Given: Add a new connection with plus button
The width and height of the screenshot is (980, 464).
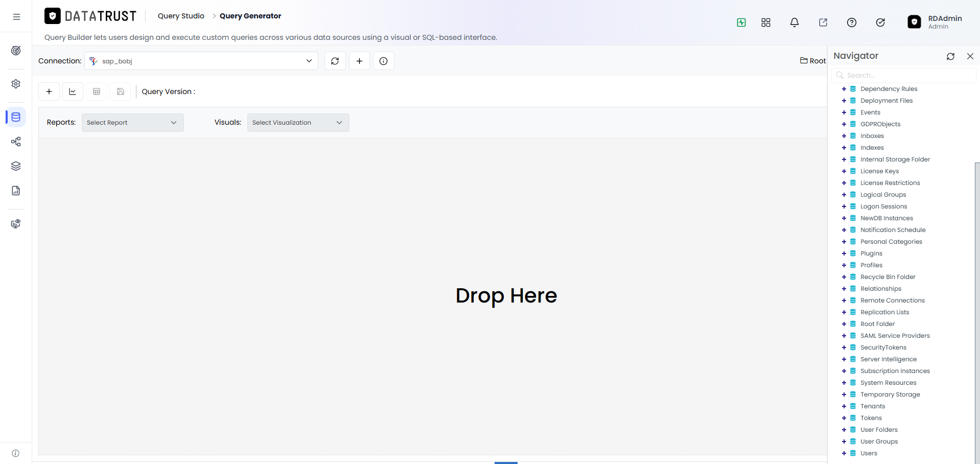Looking at the screenshot, I should tap(360, 61).
